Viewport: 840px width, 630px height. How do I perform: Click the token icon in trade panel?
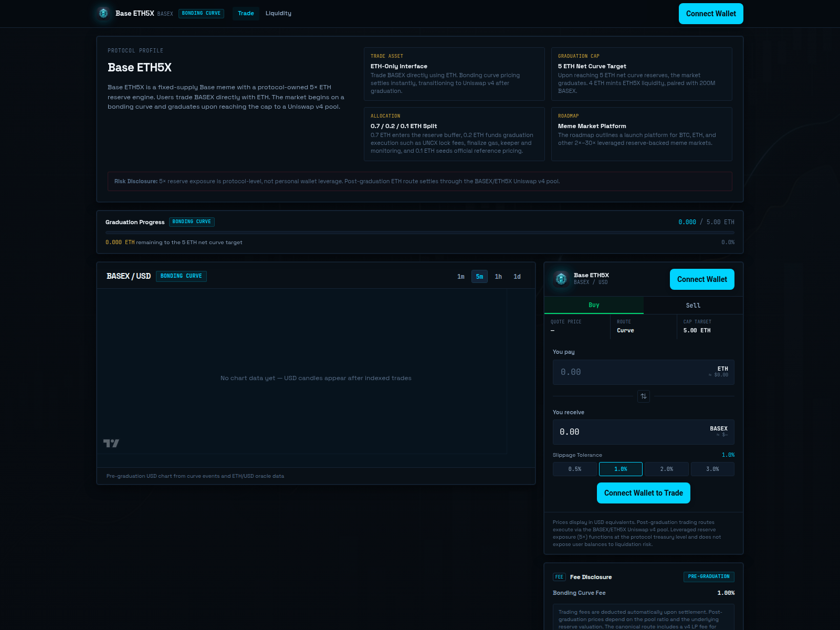point(561,278)
